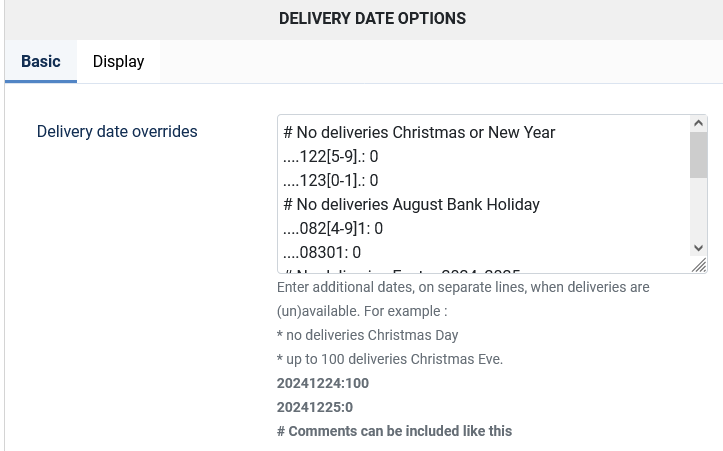Viewport: 723px width, 451px height.
Task: Click the textarea resize grip handle
Action: coord(699,265)
